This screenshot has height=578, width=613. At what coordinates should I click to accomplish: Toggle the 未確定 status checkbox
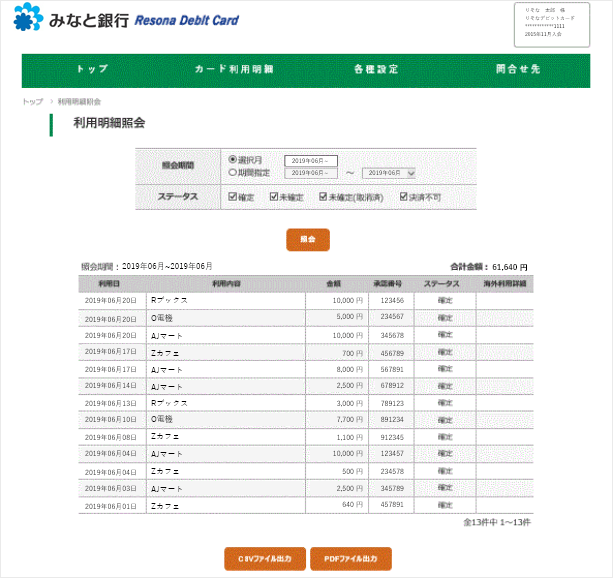[x=274, y=196]
